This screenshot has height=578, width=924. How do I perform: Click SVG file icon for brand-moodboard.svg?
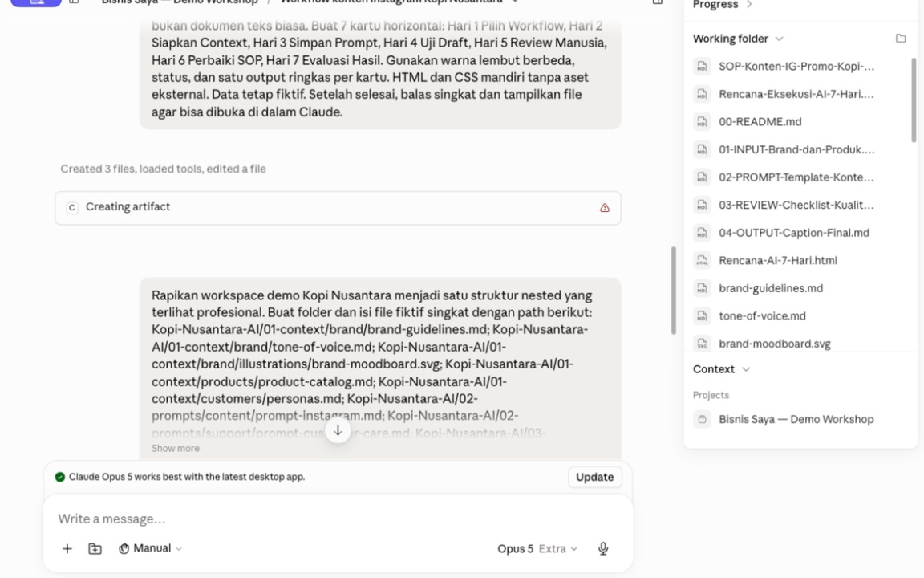[702, 344]
